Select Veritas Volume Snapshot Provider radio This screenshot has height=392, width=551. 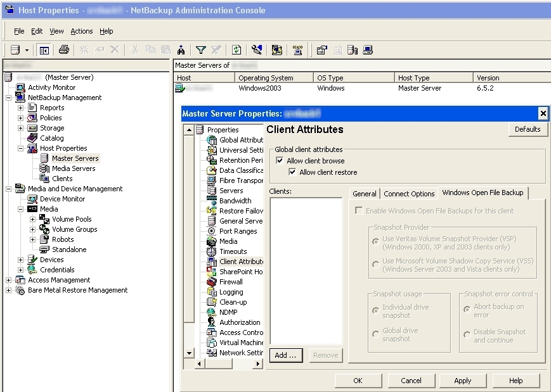375,241
